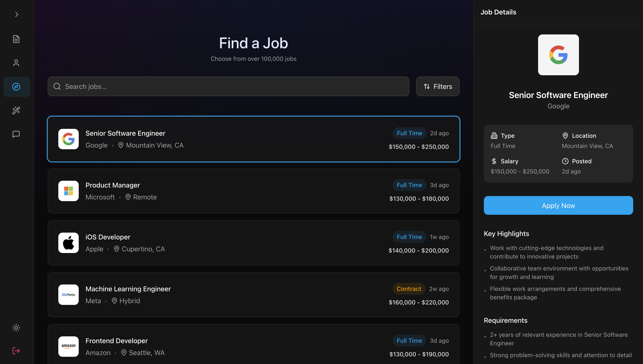Click the 2w ago posted time
Screen dimensions: 643x364
click(x=439, y=289)
